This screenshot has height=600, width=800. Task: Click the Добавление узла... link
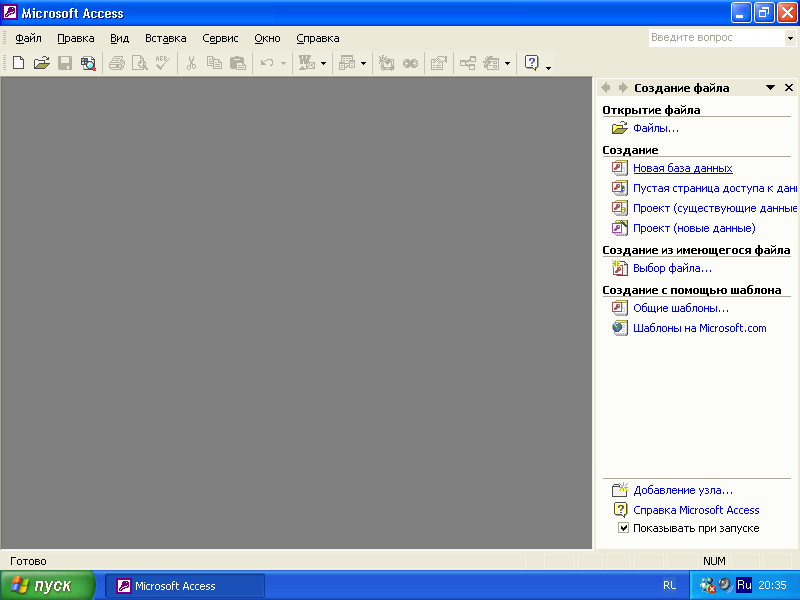tap(683, 490)
